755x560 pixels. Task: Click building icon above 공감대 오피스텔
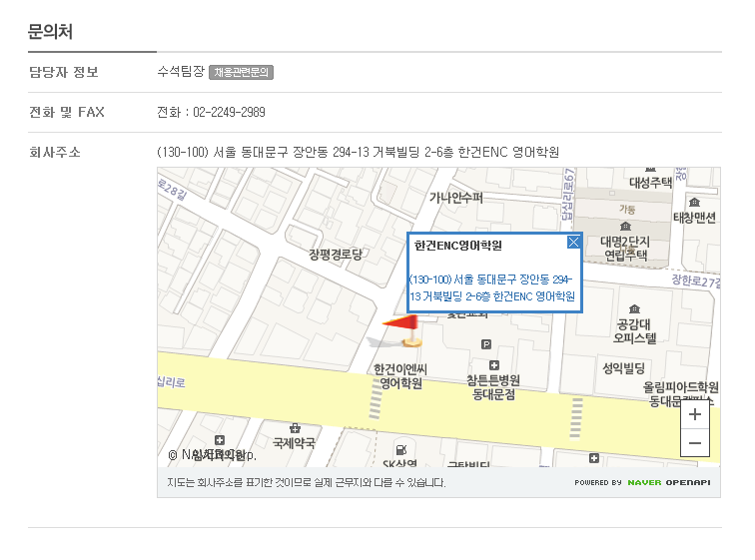(634, 308)
